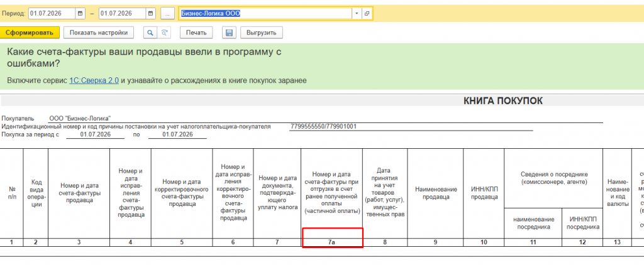
Task: Open calendar picker for period end date
Action: (x=151, y=14)
